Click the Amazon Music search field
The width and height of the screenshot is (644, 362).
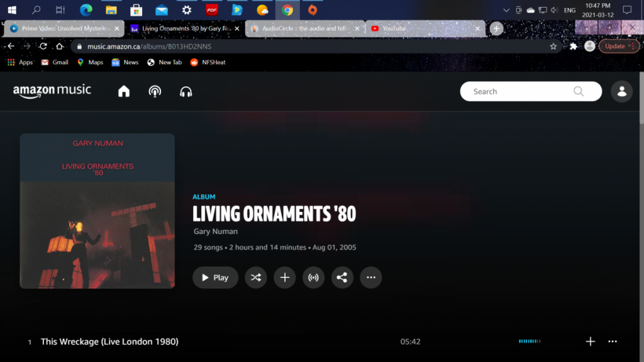(531, 91)
